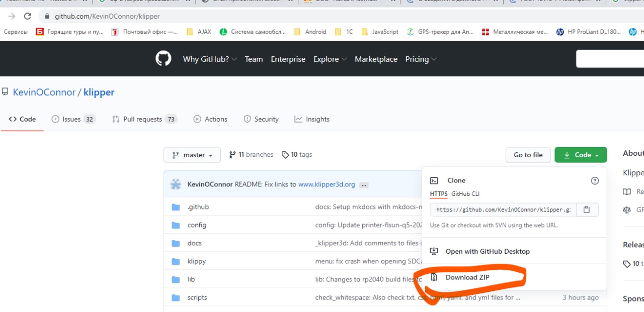This screenshot has width=644, height=312.
Task: Open the klipper repository link
Action: pos(99,92)
